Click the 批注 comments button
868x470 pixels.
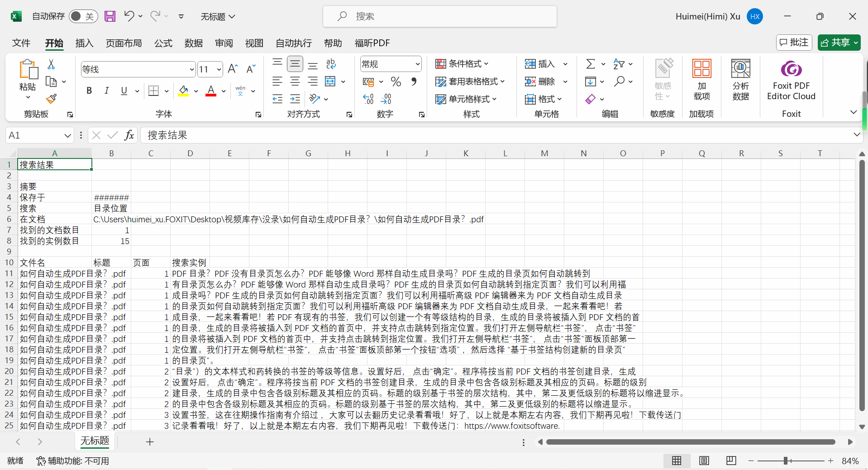tap(794, 43)
